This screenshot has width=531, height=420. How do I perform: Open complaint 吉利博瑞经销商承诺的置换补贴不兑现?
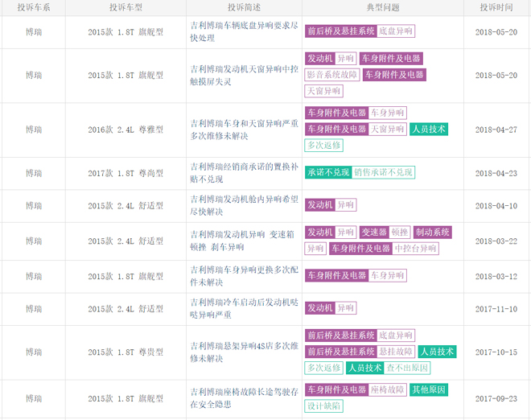tap(244, 173)
